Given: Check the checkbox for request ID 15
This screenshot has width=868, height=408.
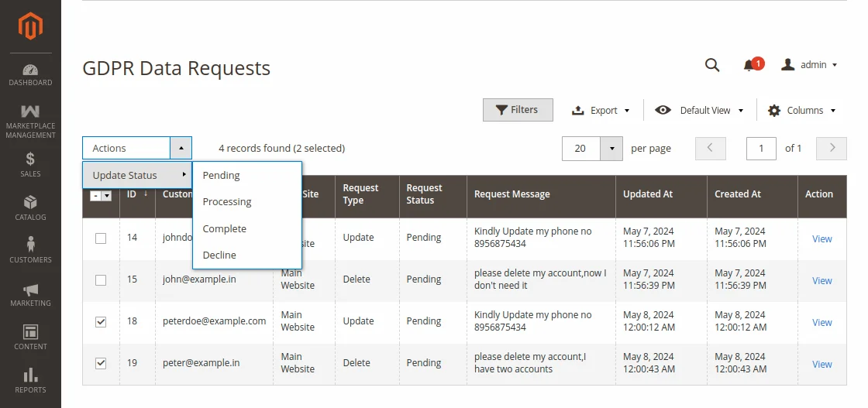Looking at the screenshot, I should [x=101, y=280].
